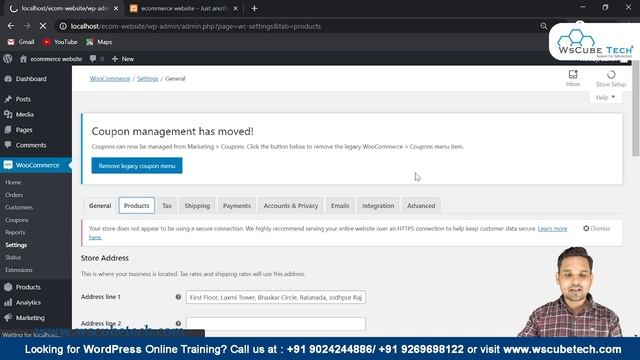This screenshot has height=360, width=640.
Task: Switch to the Shipping settings tab
Action: [197, 206]
